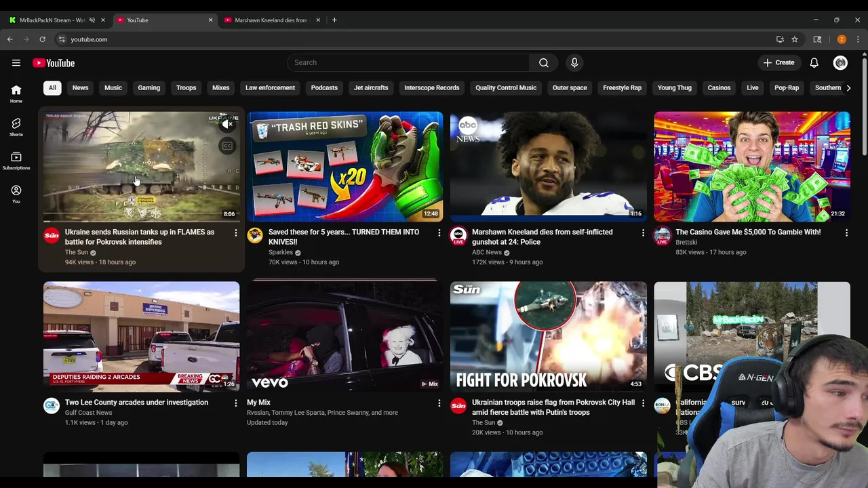
Task: Open more options for My Mix
Action: pyautogui.click(x=439, y=403)
